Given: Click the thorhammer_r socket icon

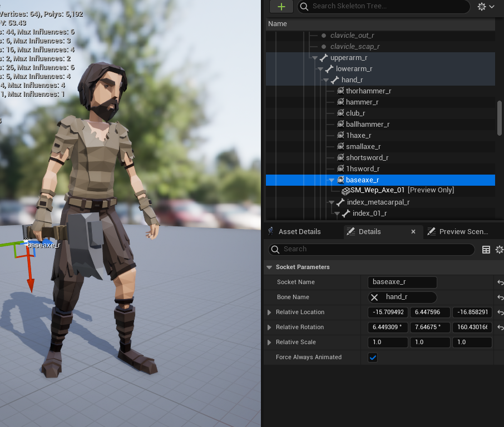Looking at the screenshot, I should (x=340, y=91).
